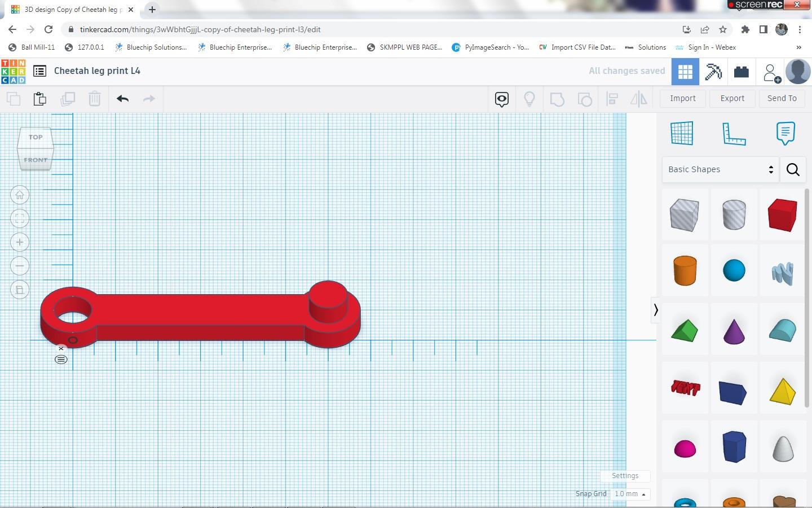Open the user profile avatar
Image resolution: width=812 pixels, height=508 pixels.
point(798,72)
